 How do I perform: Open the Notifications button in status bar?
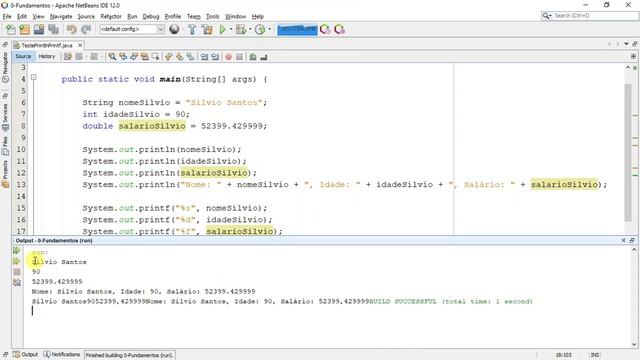pyautogui.click(x=62, y=355)
